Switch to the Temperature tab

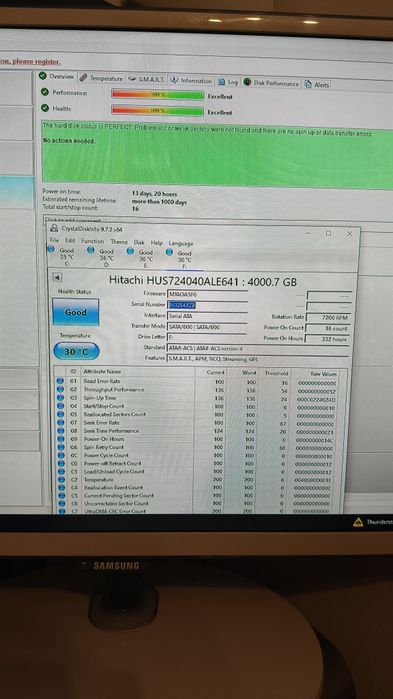point(102,78)
